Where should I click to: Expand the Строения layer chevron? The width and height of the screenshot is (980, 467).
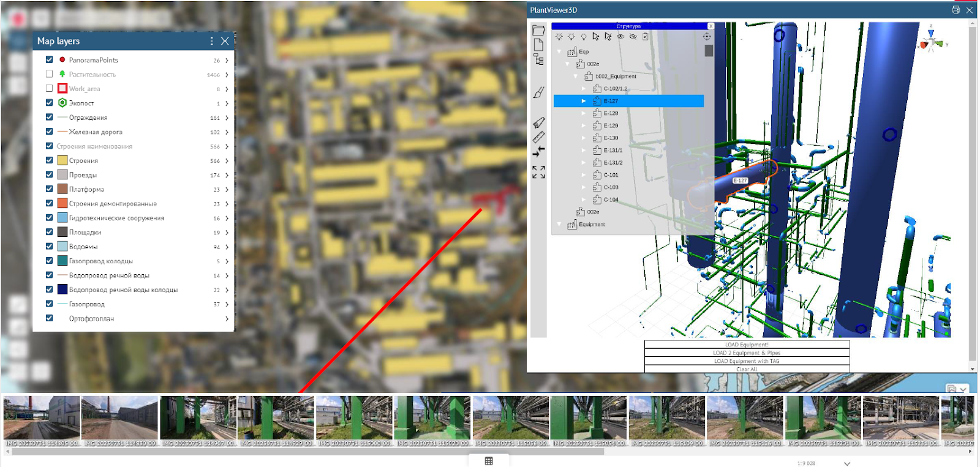click(x=227, y=161)
